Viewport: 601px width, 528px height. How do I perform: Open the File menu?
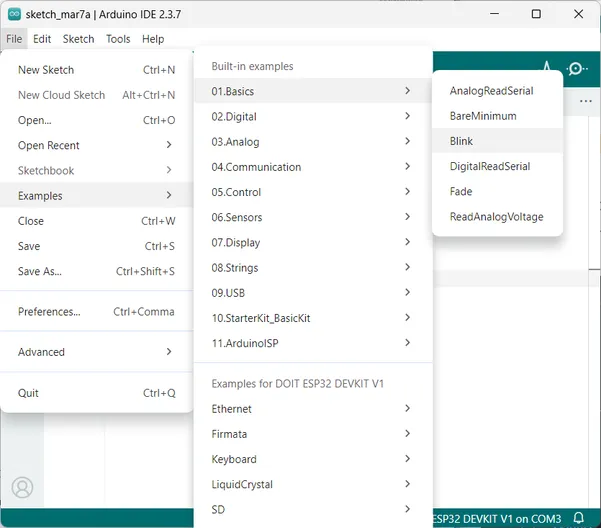[x=14, y=39]
